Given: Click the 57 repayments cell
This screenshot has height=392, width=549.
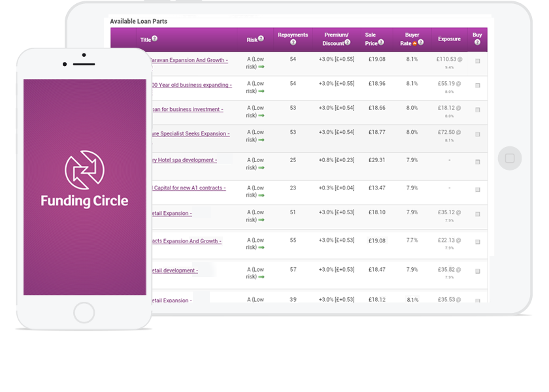Looking at the screenshot, I should (293, 269).
